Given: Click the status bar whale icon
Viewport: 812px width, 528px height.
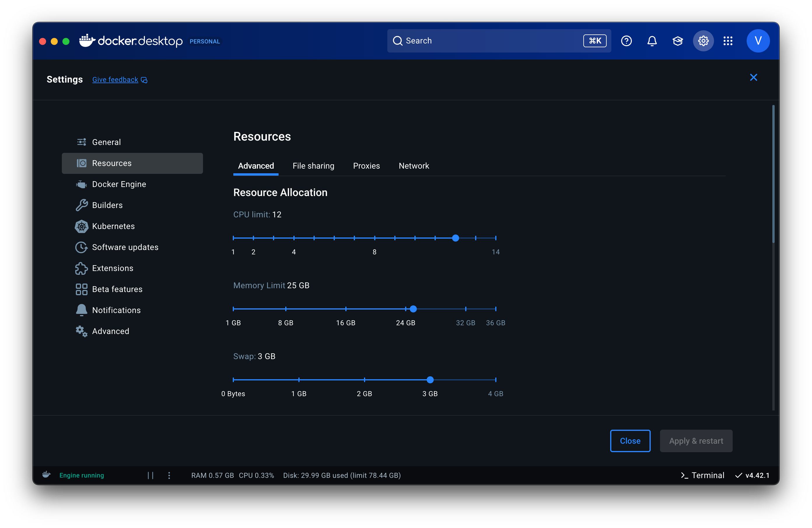Looking at the screenshot, I should pos(46,475).
